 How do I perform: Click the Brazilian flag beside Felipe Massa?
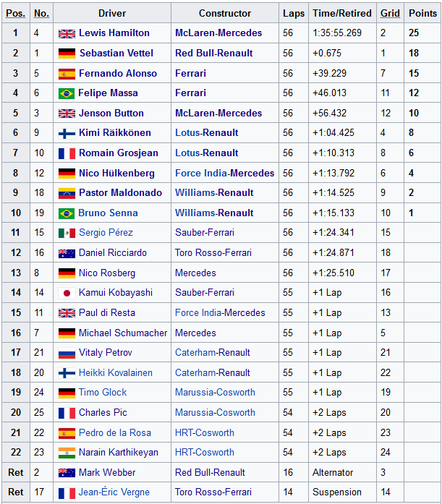coord(67,93)
